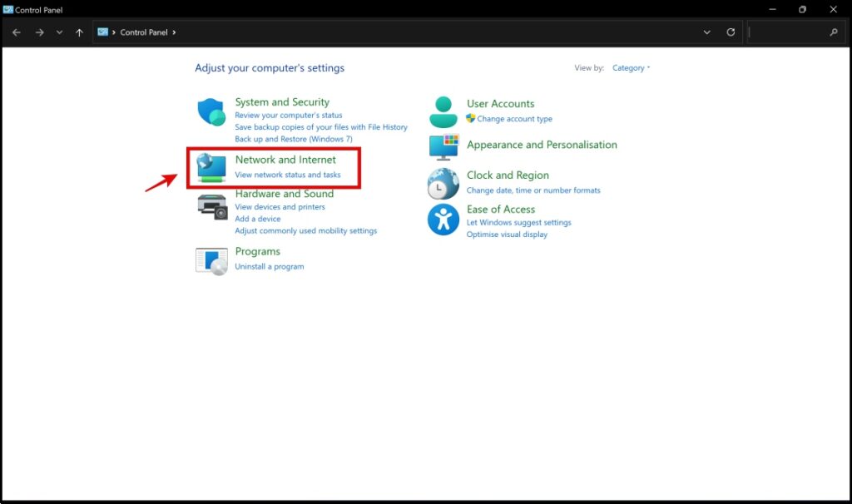Click the Programs disc icon
Viewport: 852px width, 504px height.
[x=211, y=261]
